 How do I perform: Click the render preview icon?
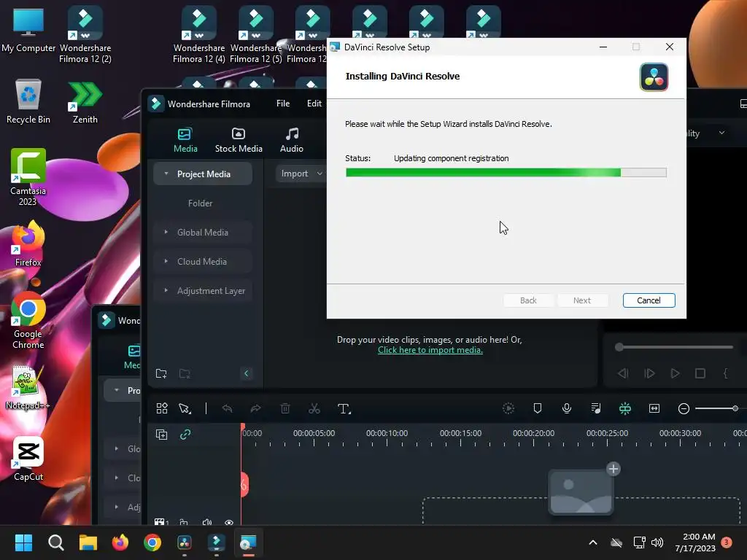(x=508, y=408)
